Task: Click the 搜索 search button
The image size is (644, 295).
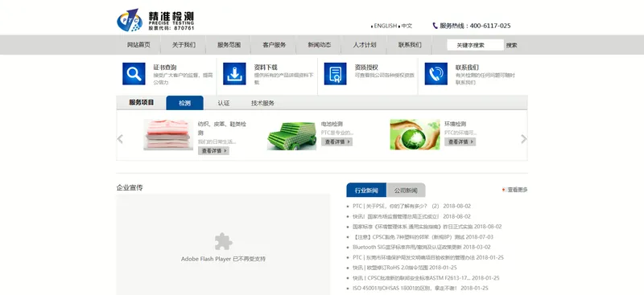Action: click(512, 45)
